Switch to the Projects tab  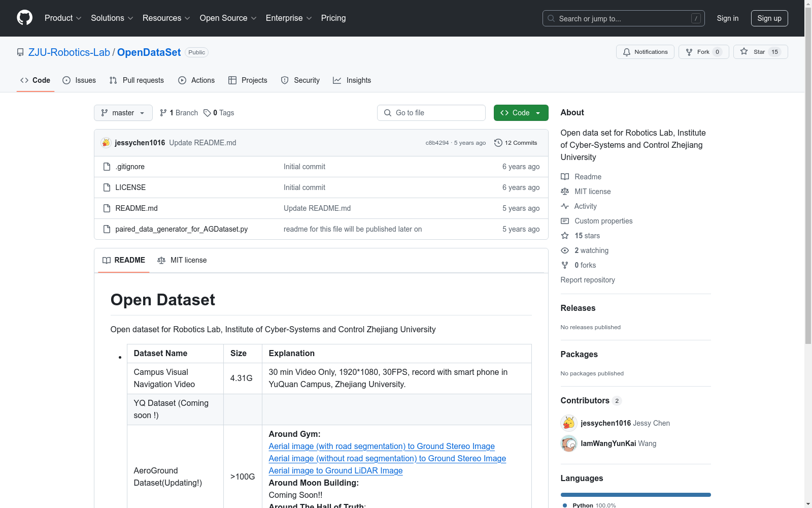click(x=248, y=80)
